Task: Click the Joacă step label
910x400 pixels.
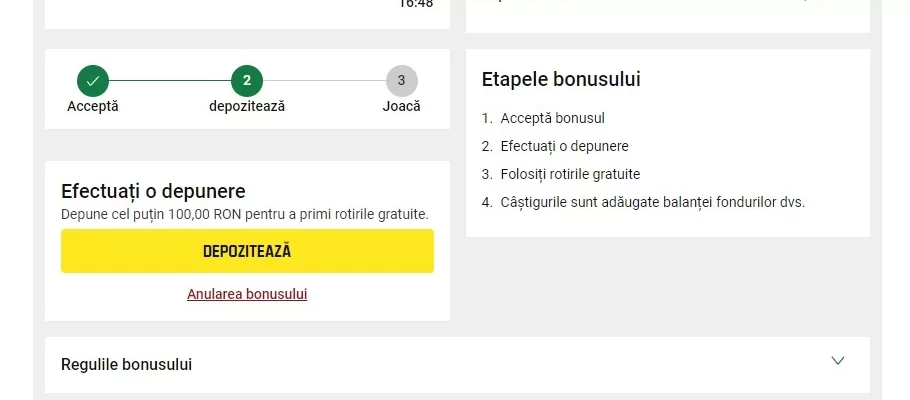Action: [402, 106]
